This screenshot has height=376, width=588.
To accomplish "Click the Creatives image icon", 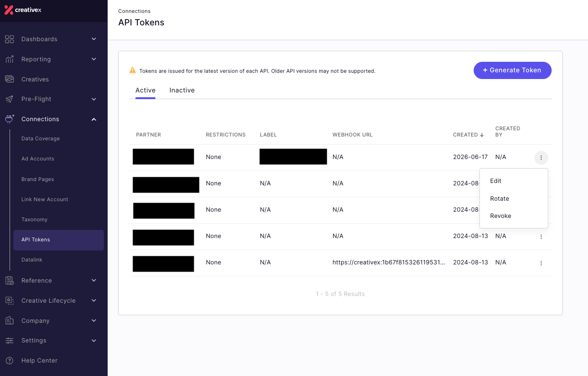I will coord(10,79).
